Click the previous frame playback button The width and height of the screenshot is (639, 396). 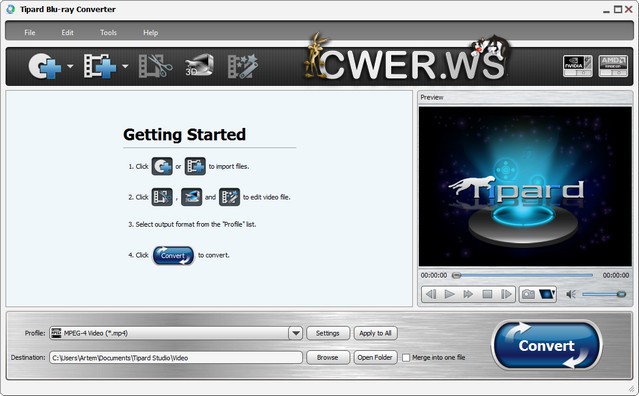point(431,294)
